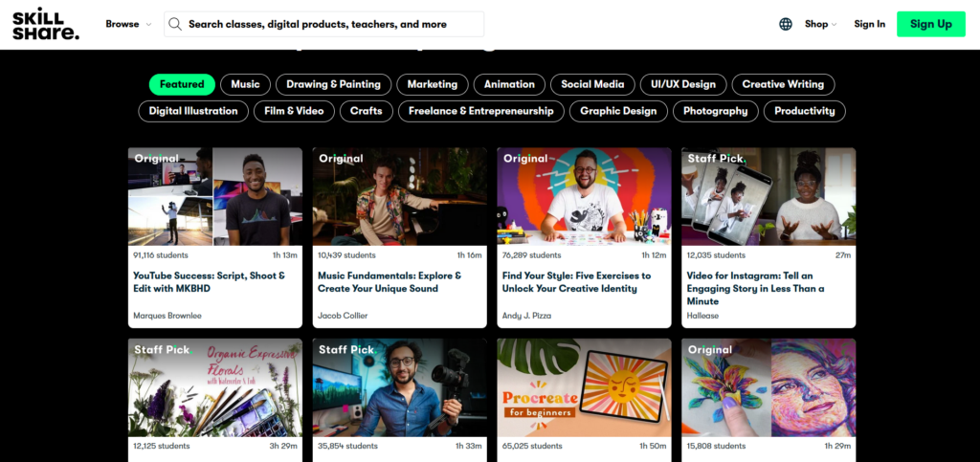
Task: Open the globe language selector
Action: [786, 24]
